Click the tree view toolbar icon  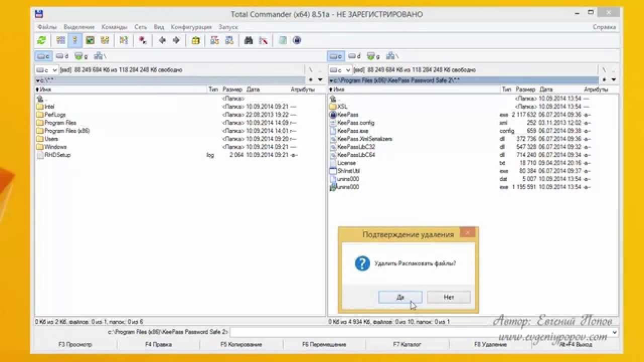(x=105, y=41)
